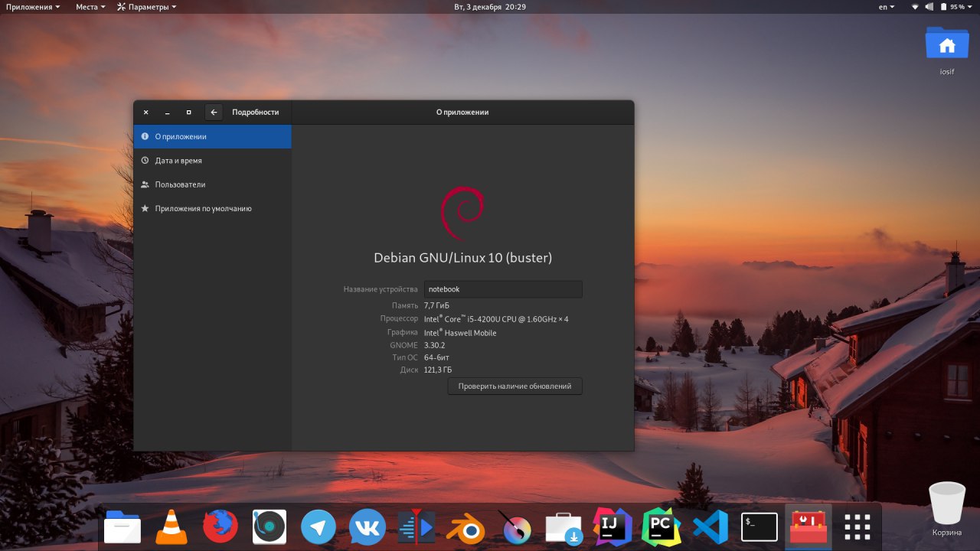Click the Название устройства label
The width and height of the screenshot is (980, 551).
[381, 289]
